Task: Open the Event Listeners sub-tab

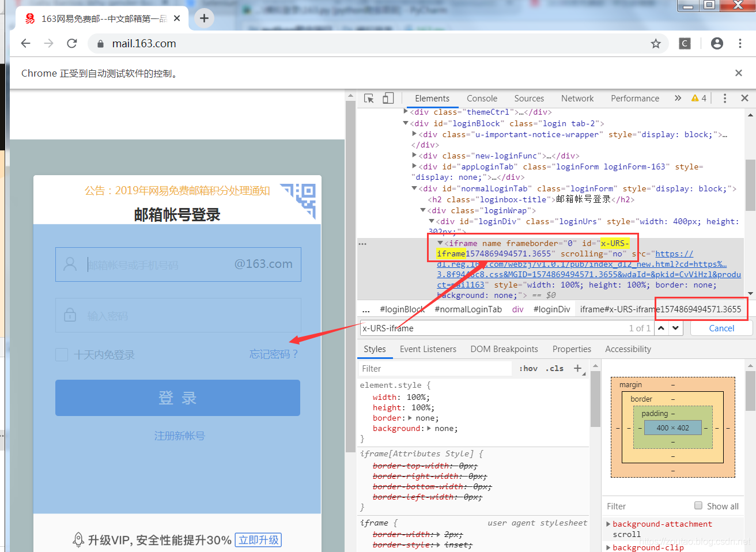Action: (428, 349)
